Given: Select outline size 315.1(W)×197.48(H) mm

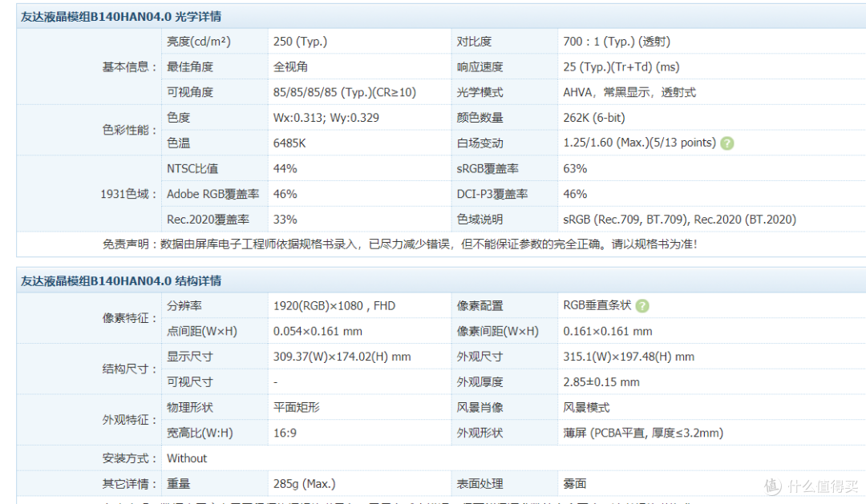Looking at the screenshot, I should (x=629, y=357).
